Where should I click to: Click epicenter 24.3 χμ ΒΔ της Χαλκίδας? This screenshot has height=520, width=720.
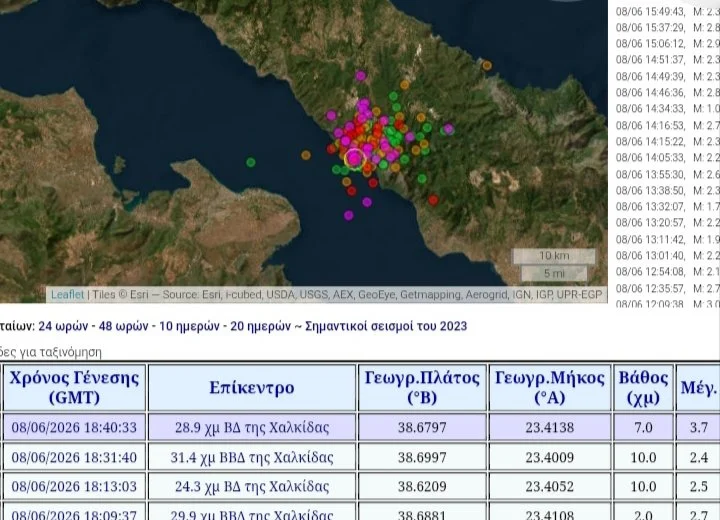tap(252, 486)
